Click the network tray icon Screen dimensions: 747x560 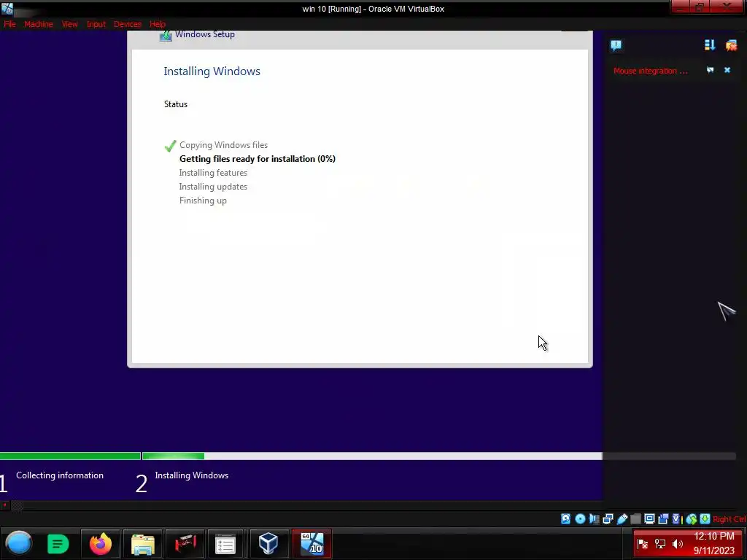tap(659, 543)
